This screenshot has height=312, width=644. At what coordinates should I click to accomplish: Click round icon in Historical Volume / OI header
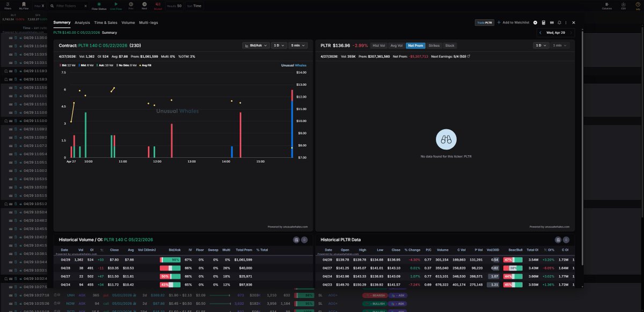point(304,240)
